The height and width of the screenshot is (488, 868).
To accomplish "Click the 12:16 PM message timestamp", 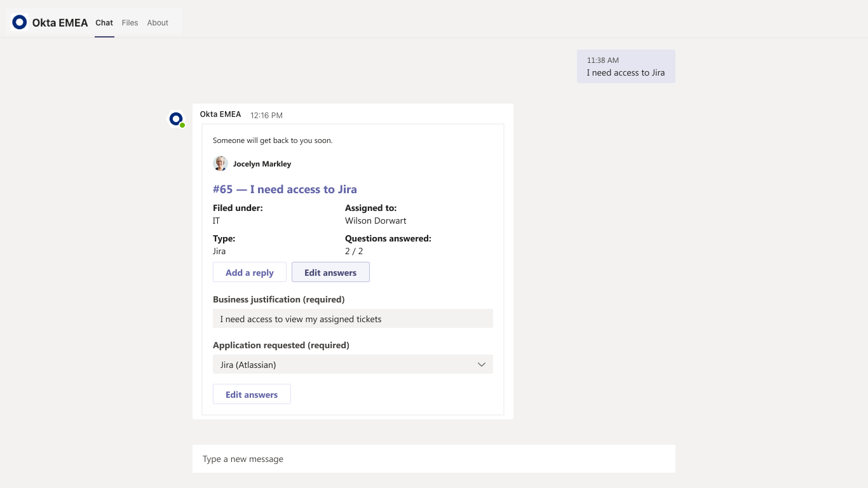I will 266,116.
